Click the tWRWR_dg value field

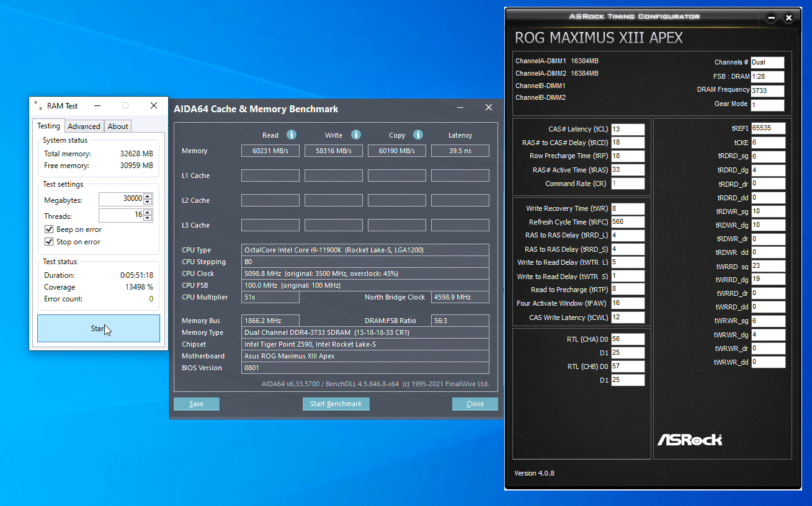(768, 335)
